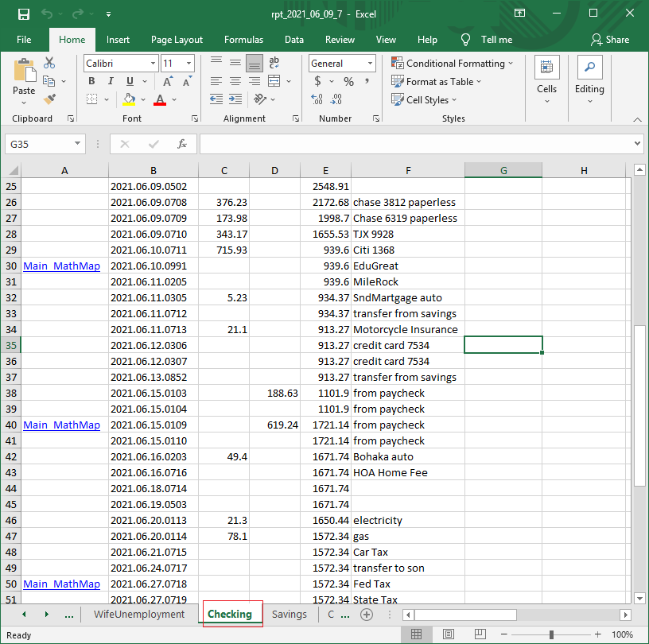The image size is (649, 644).
Task: Add a new sheet with plus icon
Action: point(367,615)
